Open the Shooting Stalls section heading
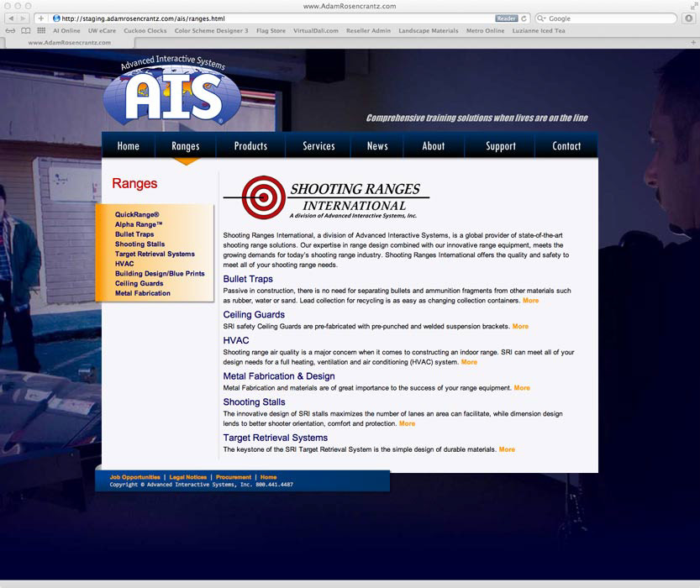700x588 pixels. [x=254, y=402]
